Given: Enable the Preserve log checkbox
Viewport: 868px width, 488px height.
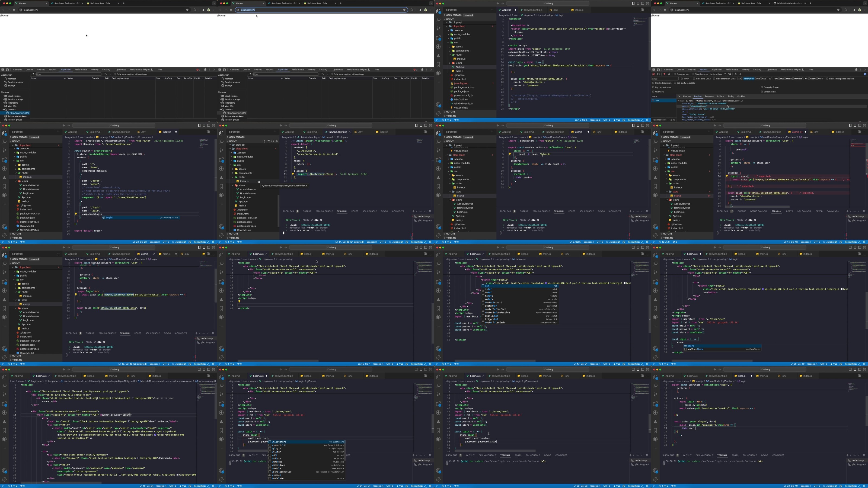Looking at the screenshot, I should tap(675, 74).
